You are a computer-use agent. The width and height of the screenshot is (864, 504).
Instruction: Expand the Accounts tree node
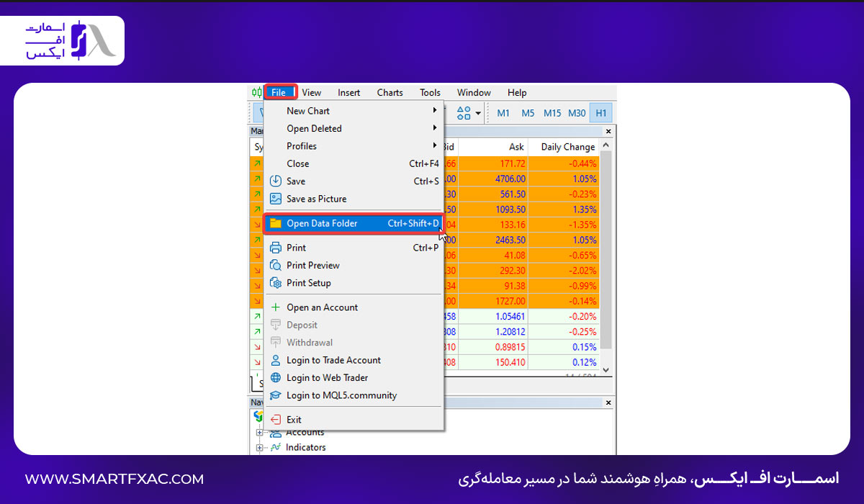tap(260, 433)
